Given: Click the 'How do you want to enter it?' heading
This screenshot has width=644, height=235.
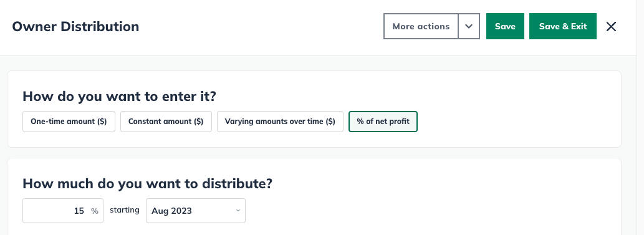Looking at the screenshot, I should 119,97.
